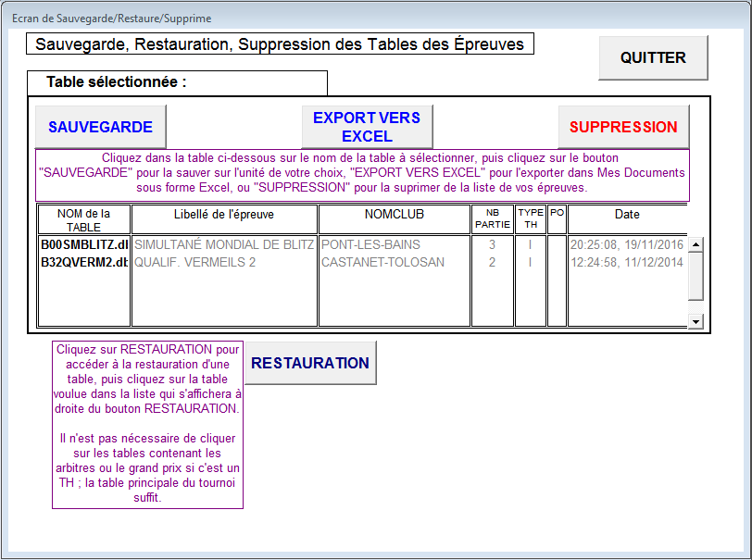
Task: Click EXPORT VERS EXCEL button
Action: 367,127
